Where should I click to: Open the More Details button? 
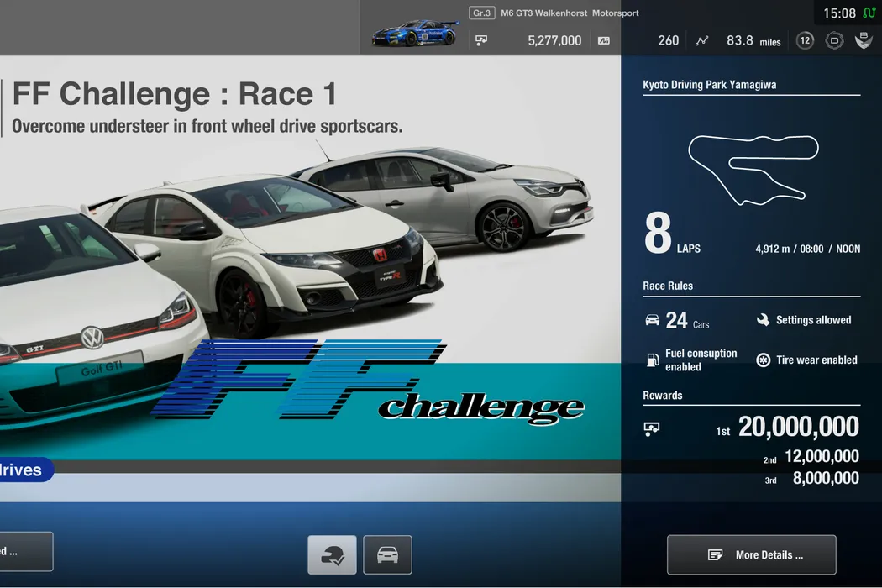coord(752,554)
